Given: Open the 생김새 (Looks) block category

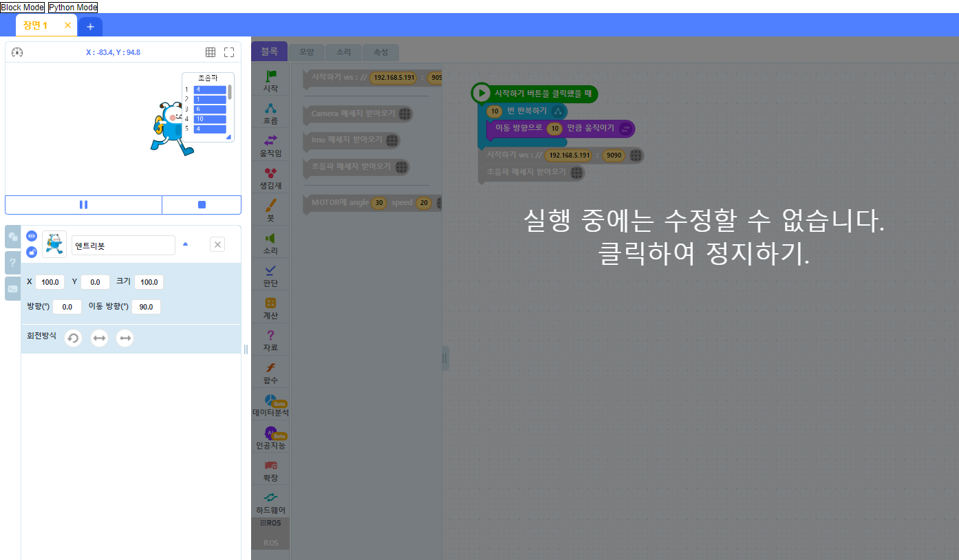Looking at the screenshot, I should pyautogui.click(x=270, y=177).
